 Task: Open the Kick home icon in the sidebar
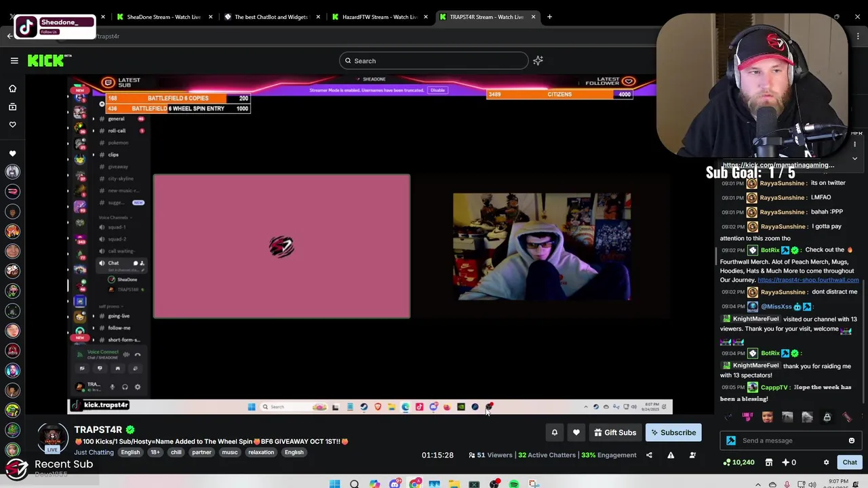12,89
